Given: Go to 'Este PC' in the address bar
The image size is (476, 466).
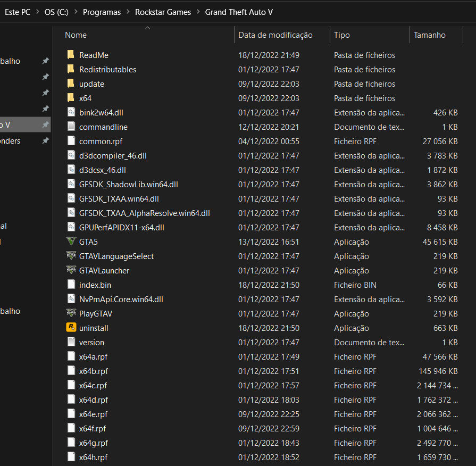Looking at the screenshot, I should [18, 12].
